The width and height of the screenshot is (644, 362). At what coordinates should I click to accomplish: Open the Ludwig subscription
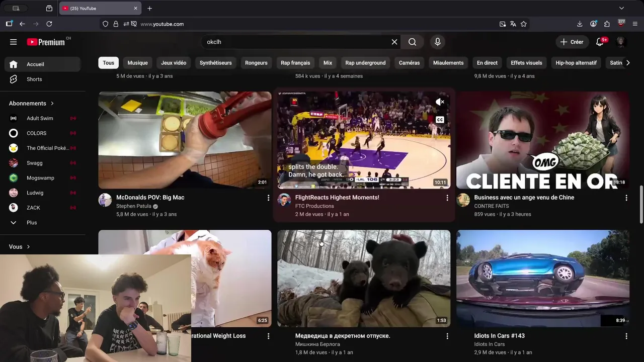pos(42,193)
